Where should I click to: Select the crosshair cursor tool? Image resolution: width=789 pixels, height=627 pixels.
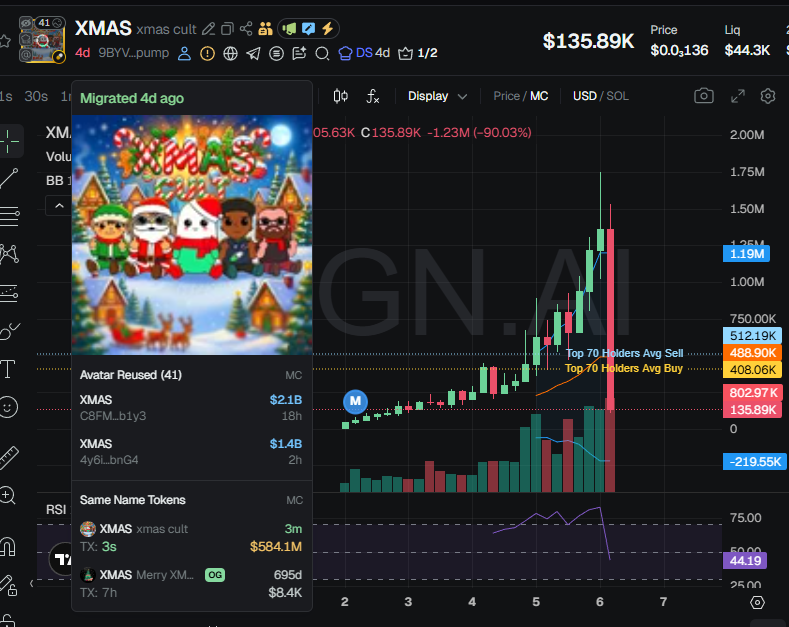9,140
